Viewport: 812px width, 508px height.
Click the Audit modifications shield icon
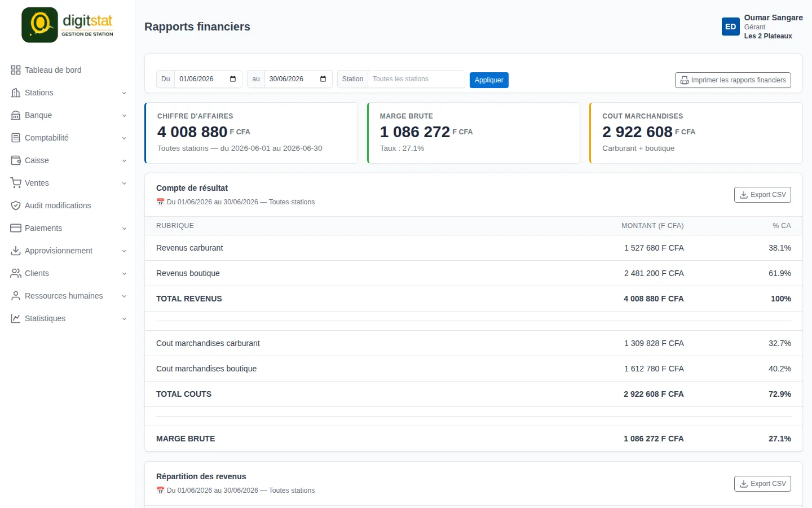coord(16,205)
